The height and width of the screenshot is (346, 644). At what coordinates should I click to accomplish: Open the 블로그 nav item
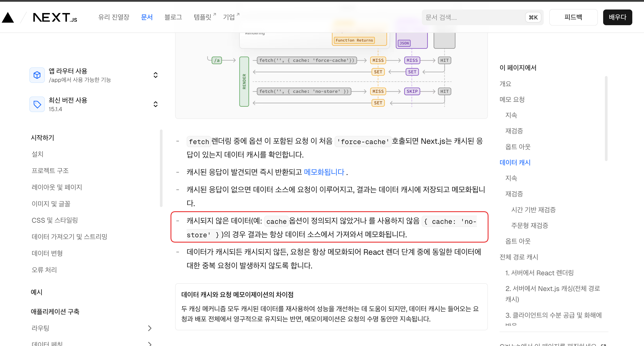[x=173, y=17]
